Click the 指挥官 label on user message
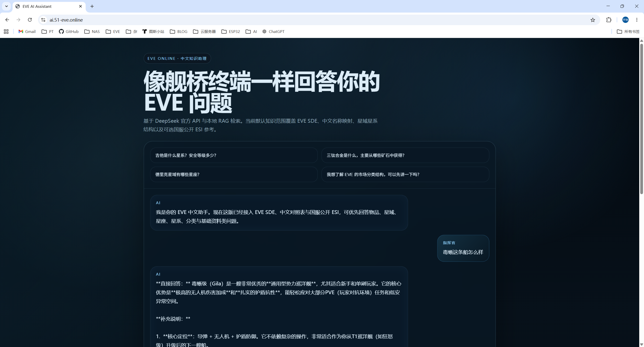This screenshot has height=347, width=644. [x=449, y=243]
